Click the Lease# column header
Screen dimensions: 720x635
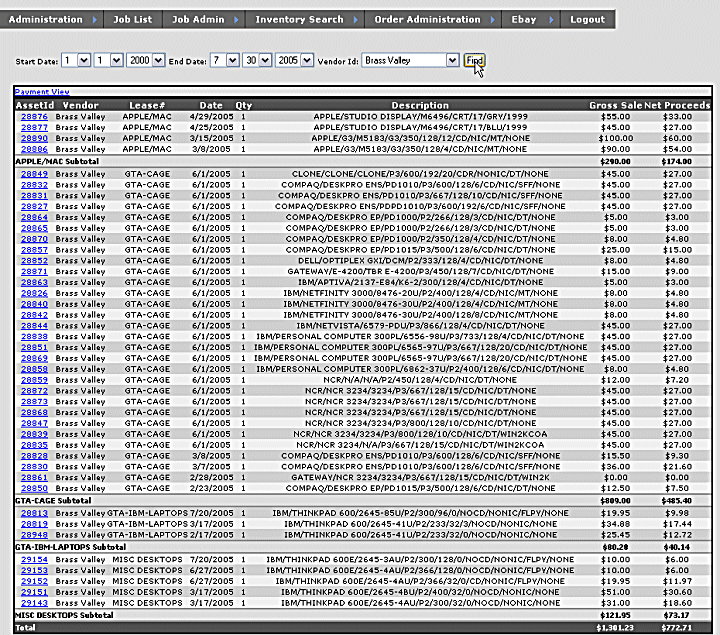tap(147, 105)
